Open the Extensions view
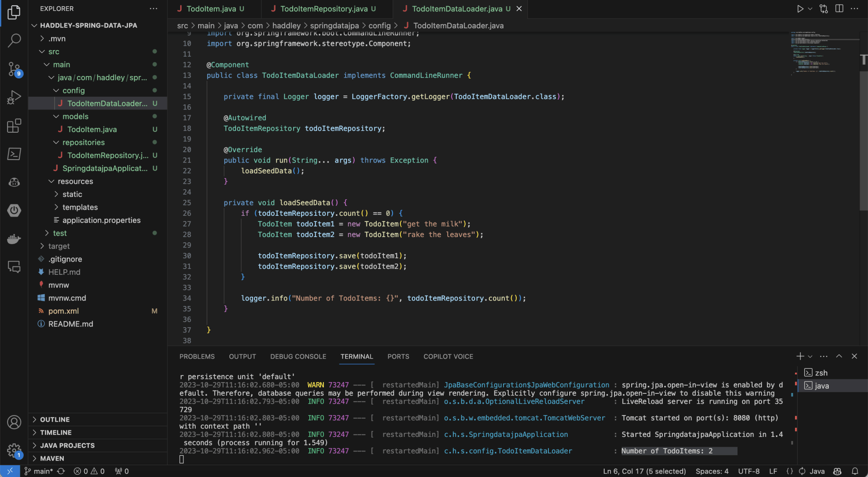 14,126
